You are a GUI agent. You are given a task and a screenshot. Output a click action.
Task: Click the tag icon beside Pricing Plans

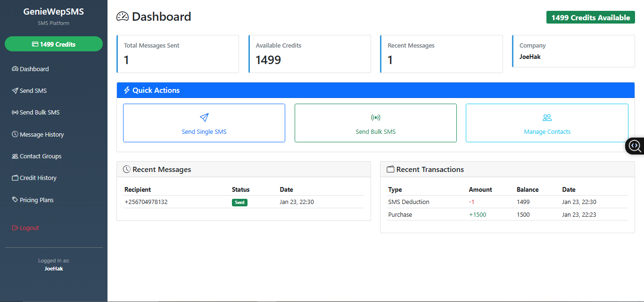[15, 200]
